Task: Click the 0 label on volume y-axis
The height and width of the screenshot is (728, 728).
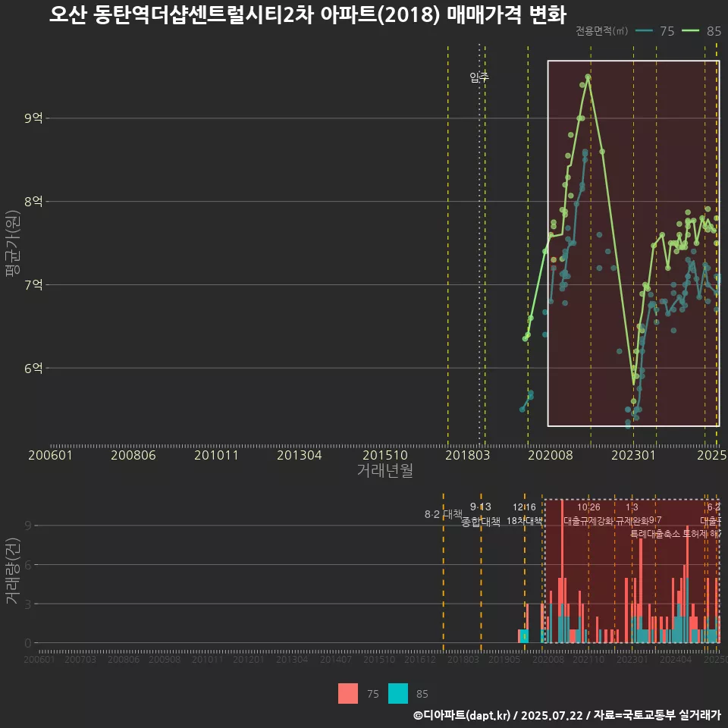Action: tap(28, 643)
